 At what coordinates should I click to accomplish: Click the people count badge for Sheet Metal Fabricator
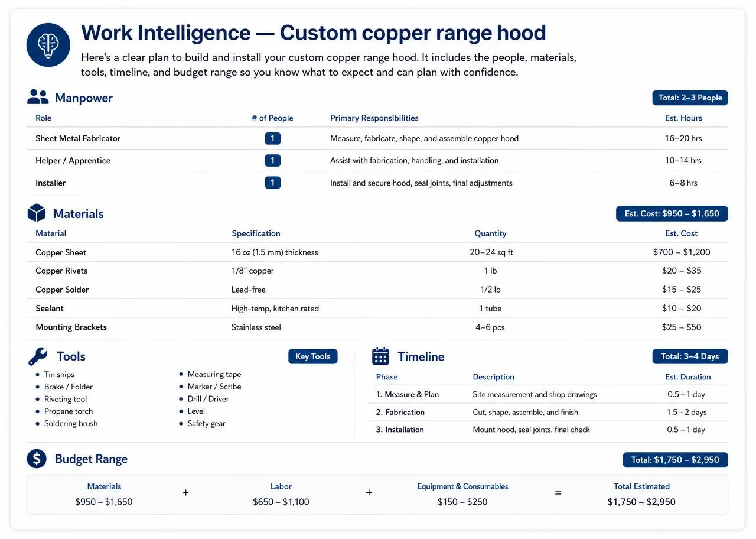click(x=272, y=138)
